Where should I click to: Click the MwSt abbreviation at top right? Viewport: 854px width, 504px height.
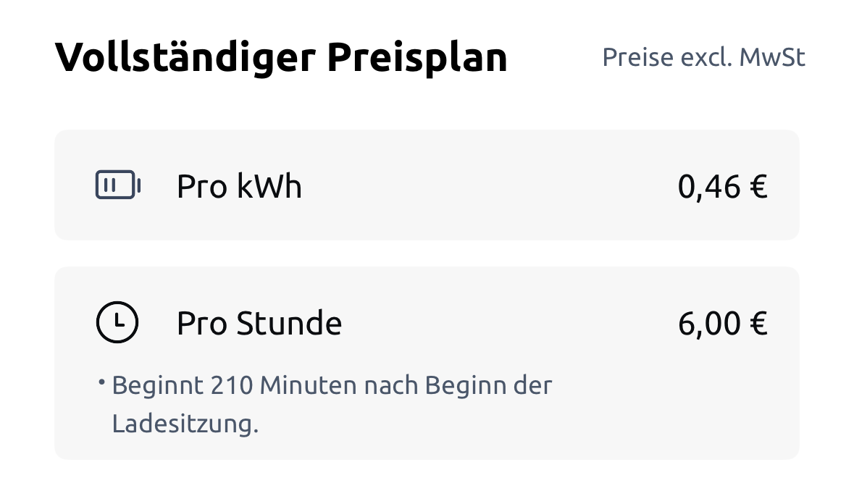coord(772,58)
